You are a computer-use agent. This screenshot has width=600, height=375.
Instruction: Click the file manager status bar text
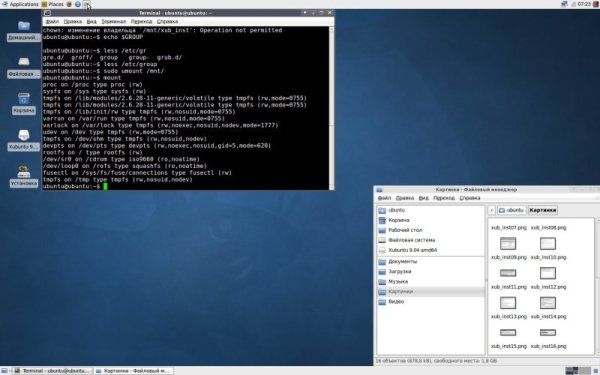click(x=436, y=361)
